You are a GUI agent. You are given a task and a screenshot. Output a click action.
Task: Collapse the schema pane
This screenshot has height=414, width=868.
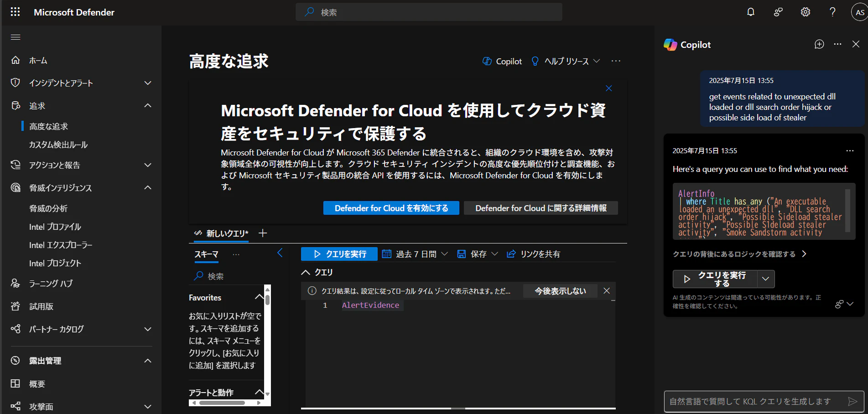coord(280,253)
